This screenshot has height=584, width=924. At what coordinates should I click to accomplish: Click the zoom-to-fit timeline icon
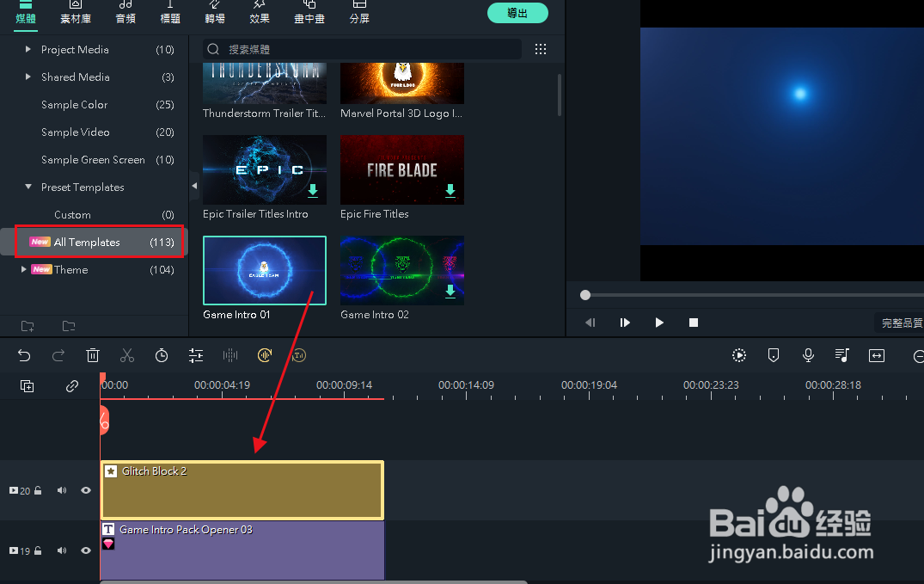click(x=877, y=355)
